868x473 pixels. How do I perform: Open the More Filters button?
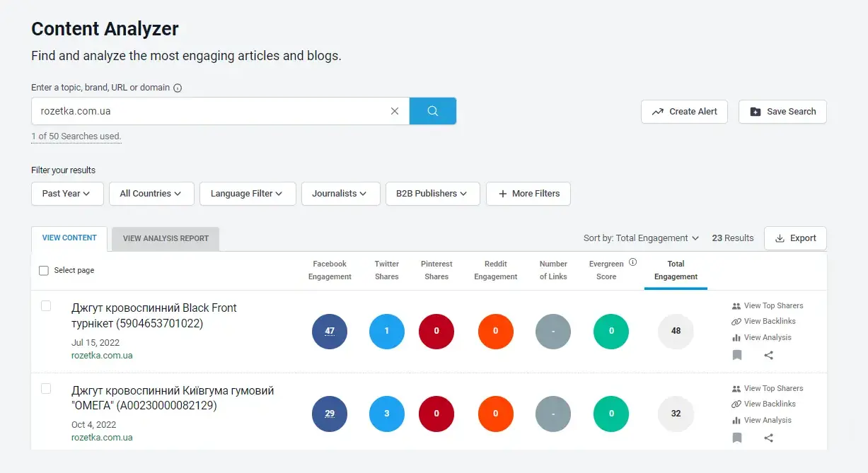tap(528, 194)
